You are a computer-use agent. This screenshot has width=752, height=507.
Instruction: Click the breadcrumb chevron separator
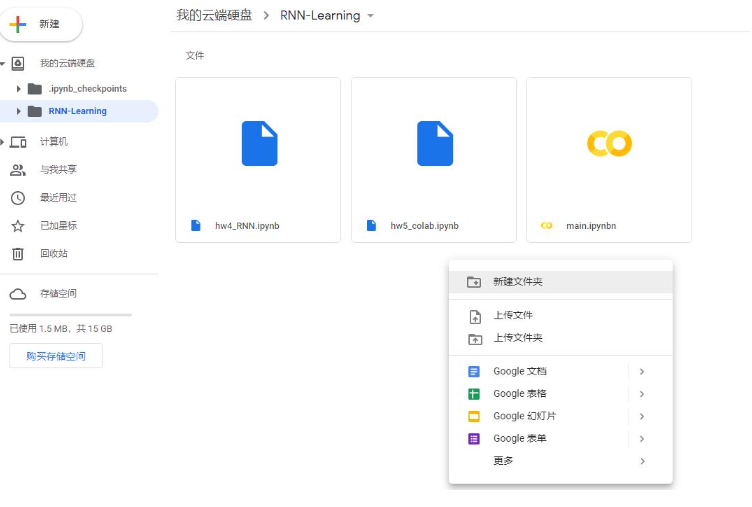[x=266, y=16]
